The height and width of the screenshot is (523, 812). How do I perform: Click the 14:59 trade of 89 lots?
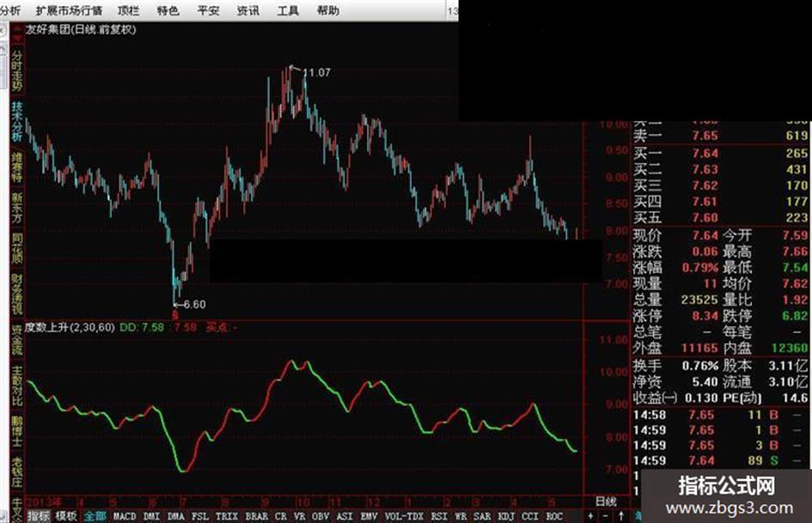point(720,460)
